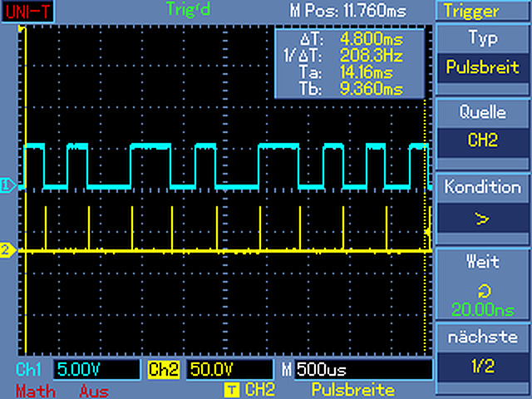Click the M Pos: 11.760ms readout
This screenshot has width=532, height=399.
click(348, 11)
